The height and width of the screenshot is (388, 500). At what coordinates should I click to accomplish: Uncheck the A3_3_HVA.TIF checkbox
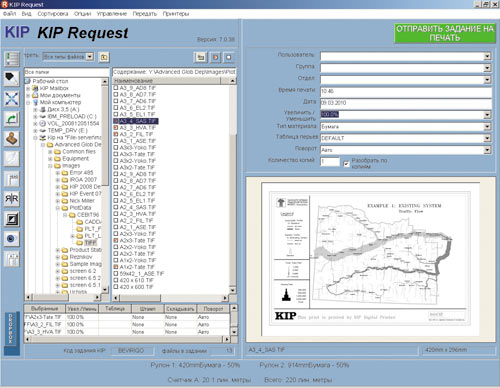pyautogui.click(x=116, y=128)
